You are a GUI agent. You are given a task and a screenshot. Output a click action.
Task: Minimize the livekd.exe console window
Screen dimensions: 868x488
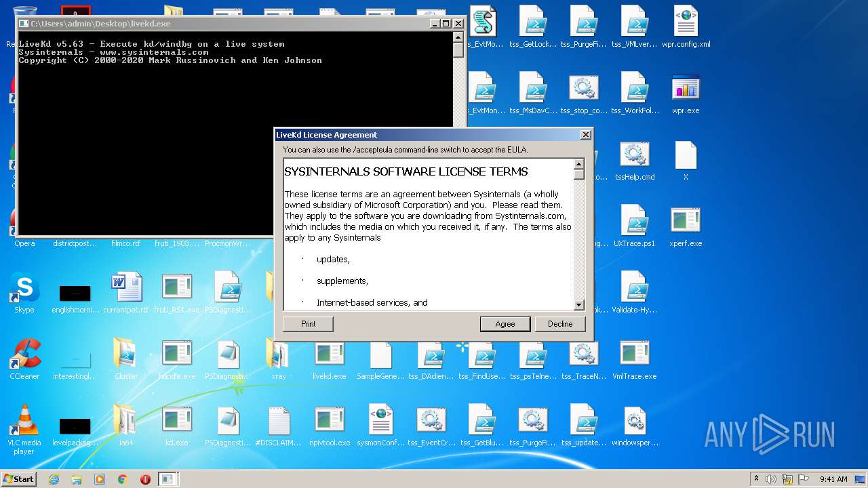click(435, 23)
